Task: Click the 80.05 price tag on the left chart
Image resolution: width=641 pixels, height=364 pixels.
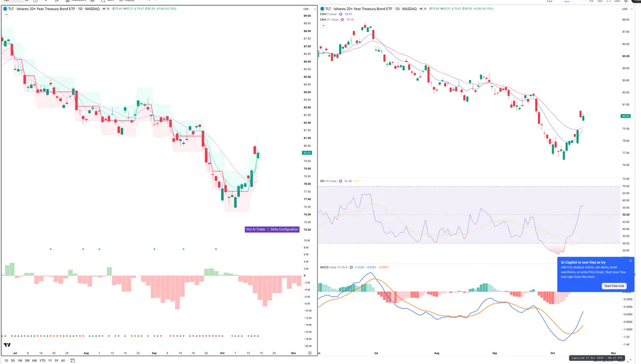Action: tap(307, 153)
